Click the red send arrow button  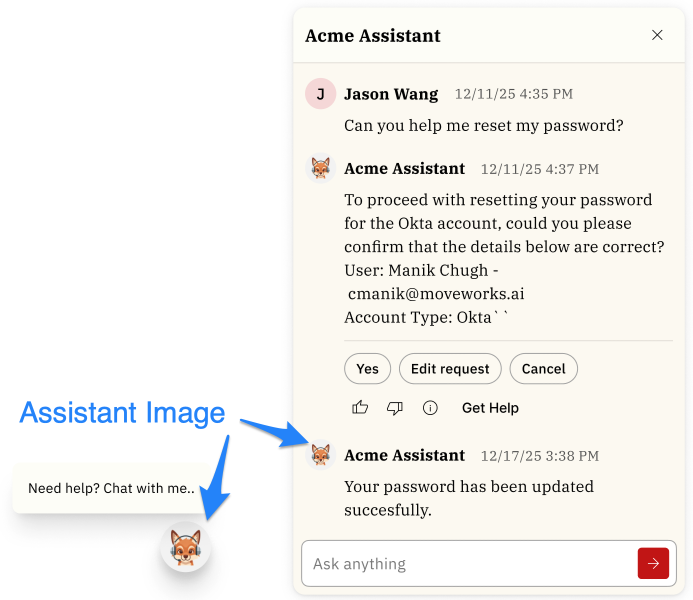click(x=653, y=564)
